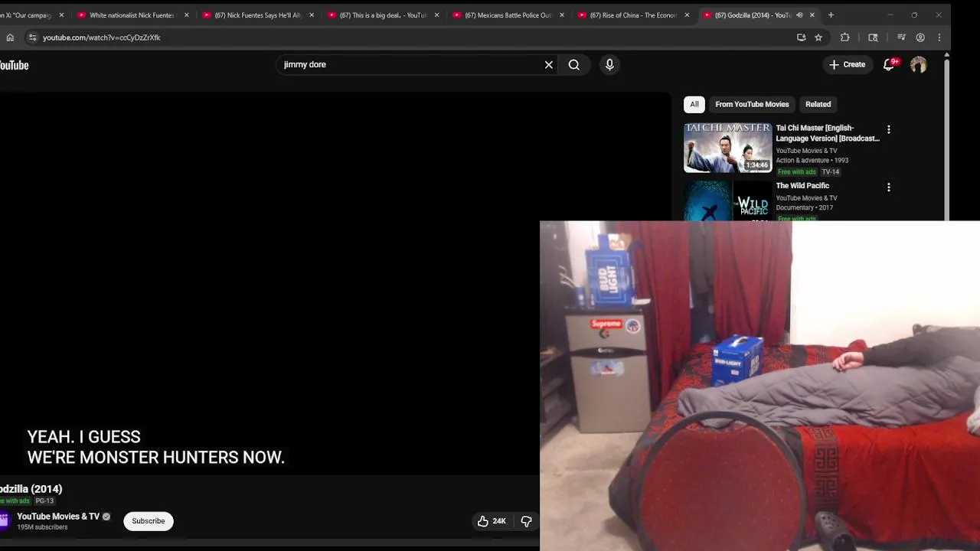Click The Wild Pacific thumbnail

(728, 201)
